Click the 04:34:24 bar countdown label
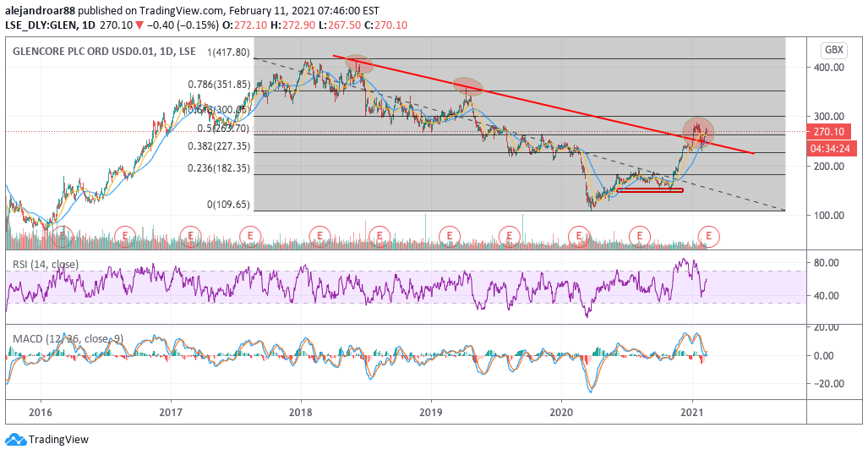 click(830, 149)
